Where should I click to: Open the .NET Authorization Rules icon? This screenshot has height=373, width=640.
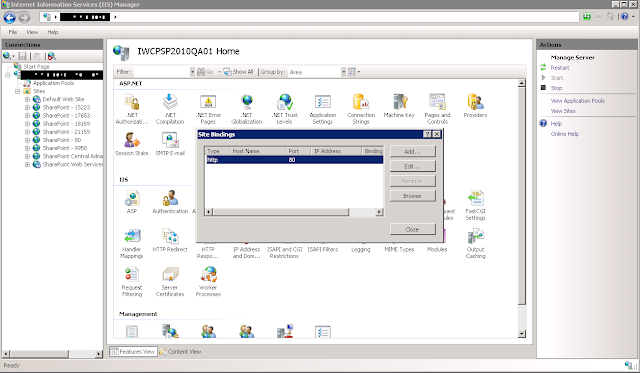(x=131, y=109)
